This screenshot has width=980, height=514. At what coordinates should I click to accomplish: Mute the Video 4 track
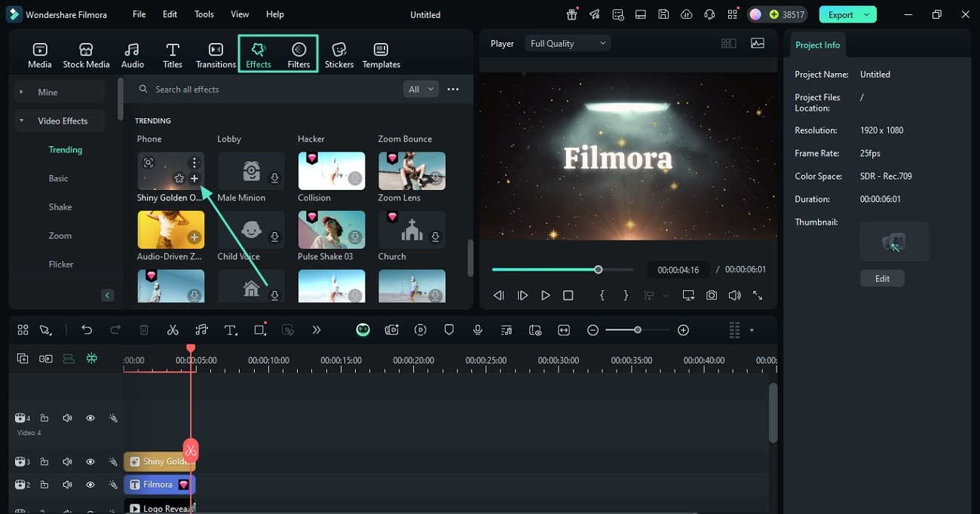(x=67, y=418)
